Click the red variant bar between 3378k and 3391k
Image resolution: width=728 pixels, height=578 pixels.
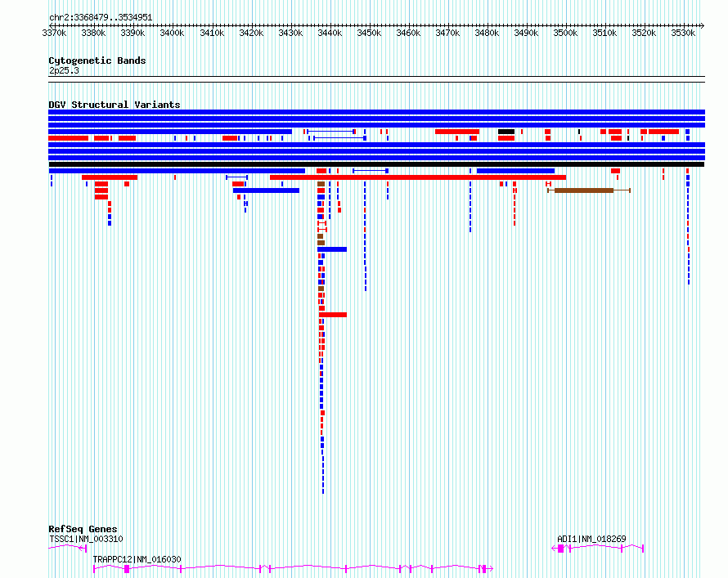pos(110,177)
